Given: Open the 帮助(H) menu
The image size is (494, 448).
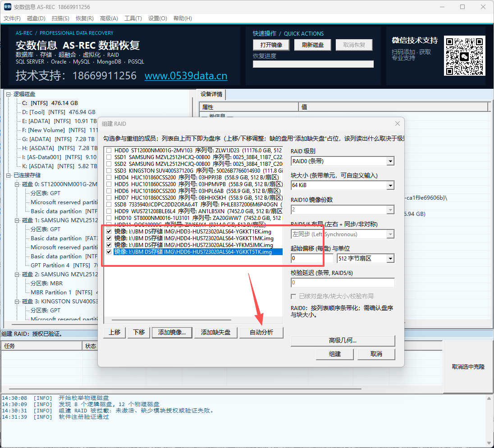Looking at the screenshot, I should [x=183, y=18].
